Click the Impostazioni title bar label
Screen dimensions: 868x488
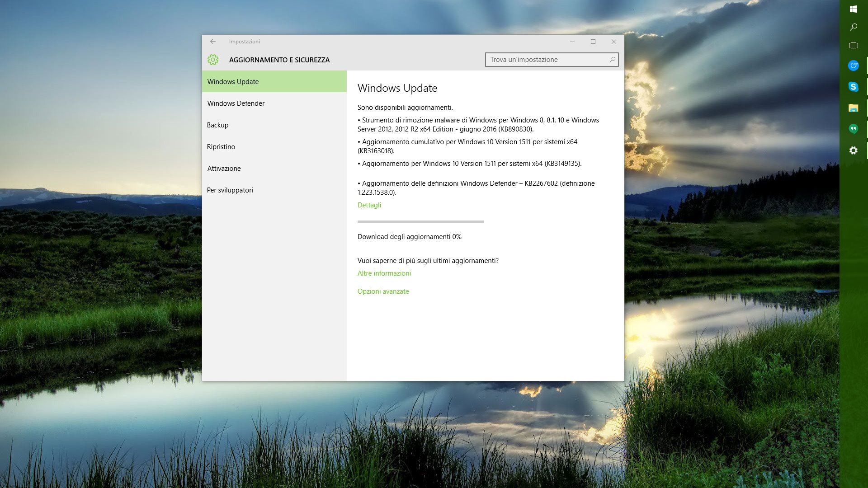[245, 42]
